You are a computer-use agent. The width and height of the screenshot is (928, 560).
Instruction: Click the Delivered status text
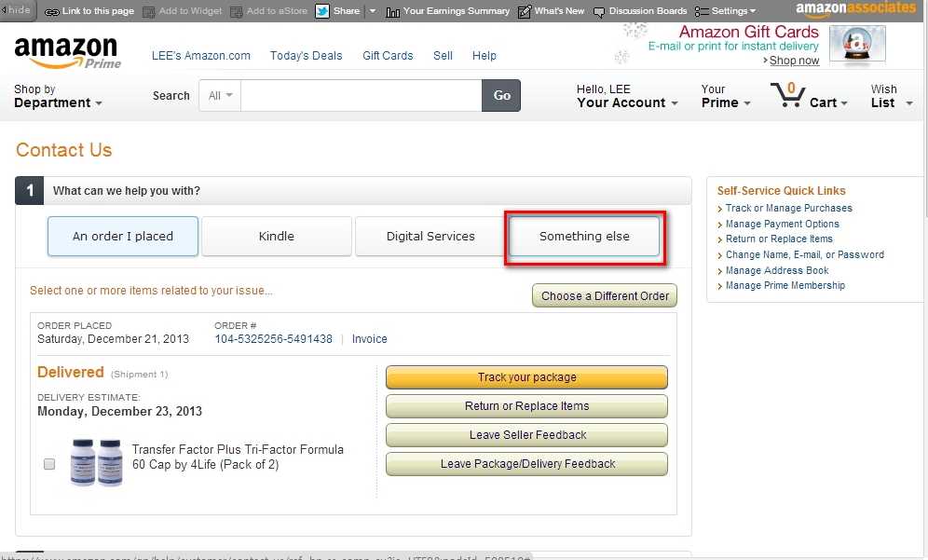[x=71, y=372]
